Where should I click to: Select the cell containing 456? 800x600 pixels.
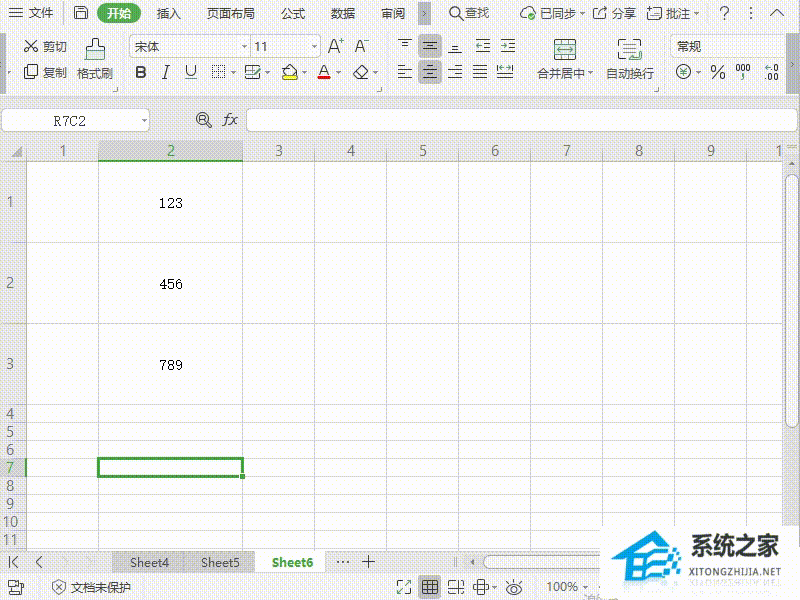coord(170,284)
